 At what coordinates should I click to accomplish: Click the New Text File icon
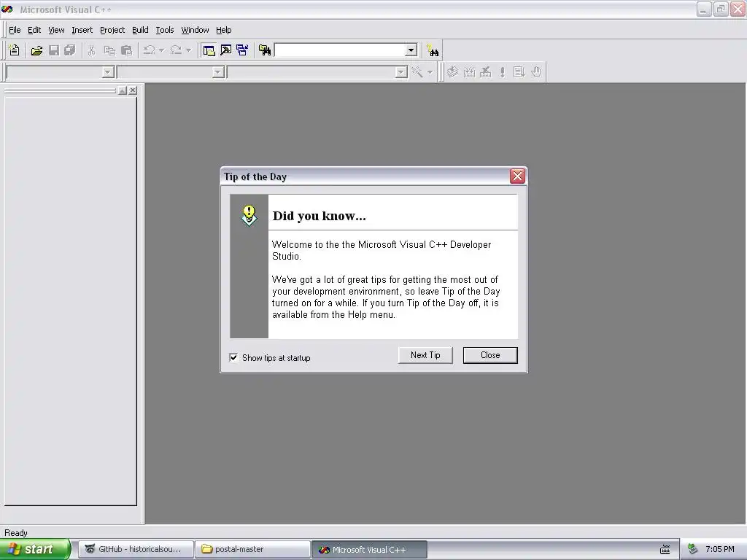pyautogui.click(x=15, y=50)
